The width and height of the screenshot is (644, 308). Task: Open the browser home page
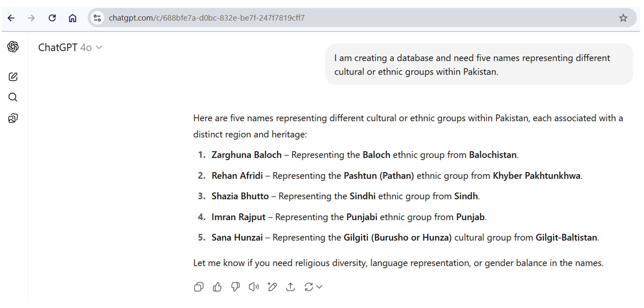pos(73,18)
